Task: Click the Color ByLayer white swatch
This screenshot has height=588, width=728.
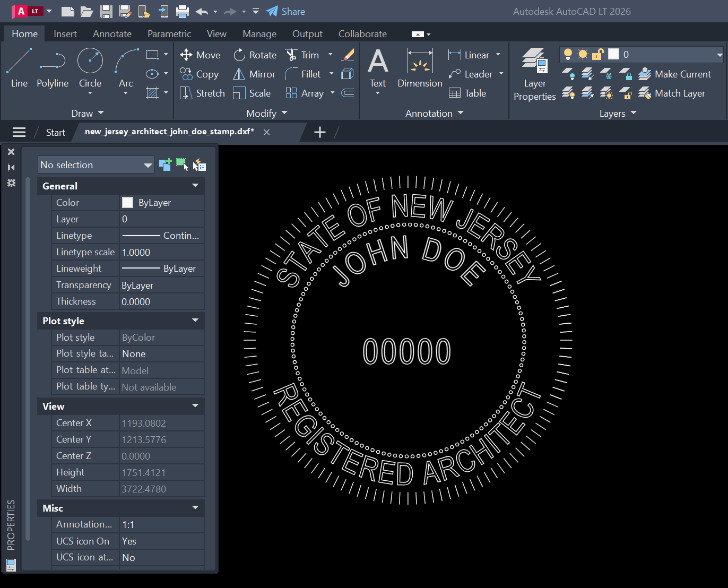Action: [x=127, y=202]
